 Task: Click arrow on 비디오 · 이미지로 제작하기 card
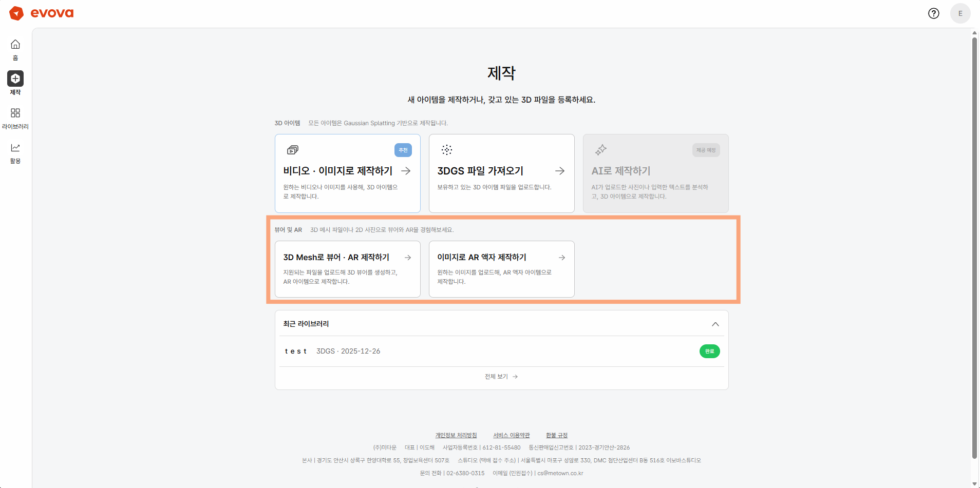click(x=406, y=171)
